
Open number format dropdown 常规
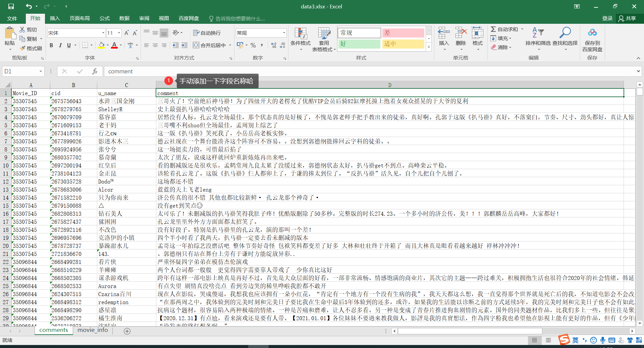[284, 33]
